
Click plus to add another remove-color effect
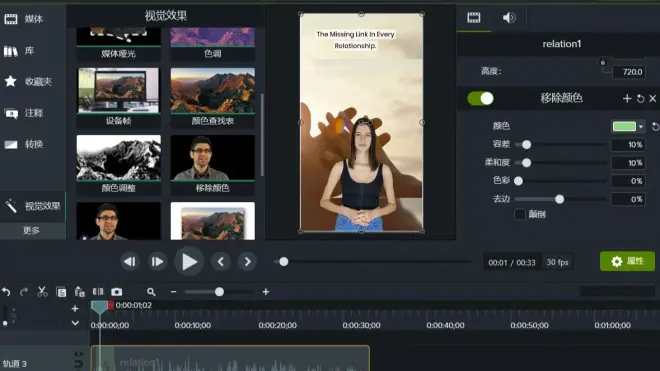pyautogui.click(x=627, y=98)
